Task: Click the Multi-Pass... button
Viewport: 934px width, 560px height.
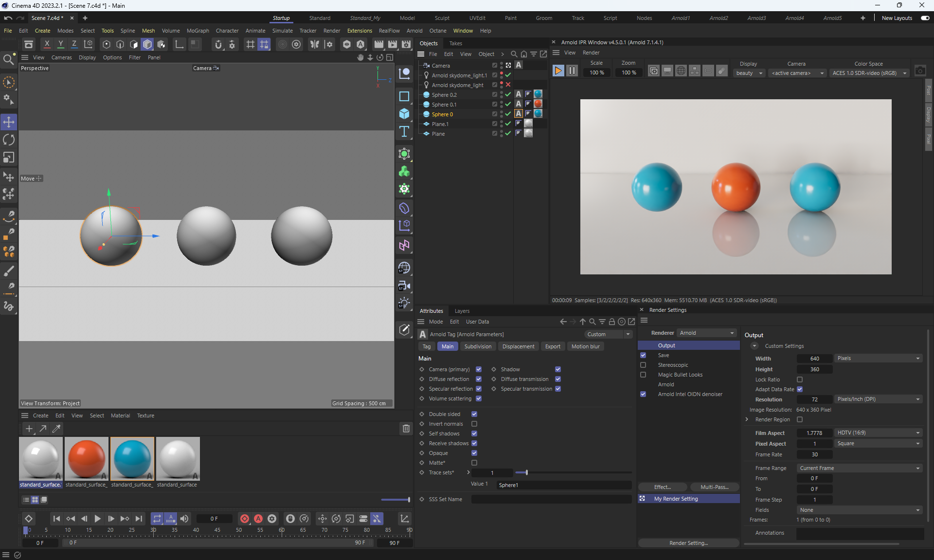Action: (x=714, y=487)
